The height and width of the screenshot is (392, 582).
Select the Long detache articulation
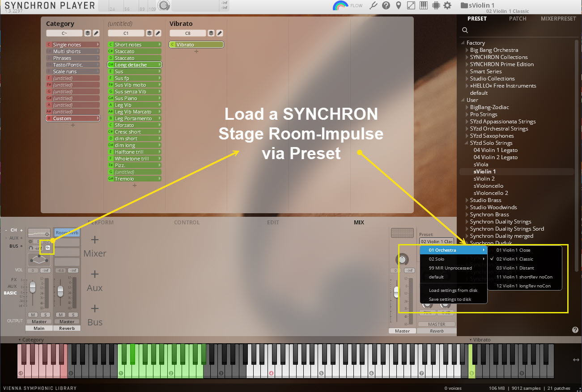[x=134, y=65]
